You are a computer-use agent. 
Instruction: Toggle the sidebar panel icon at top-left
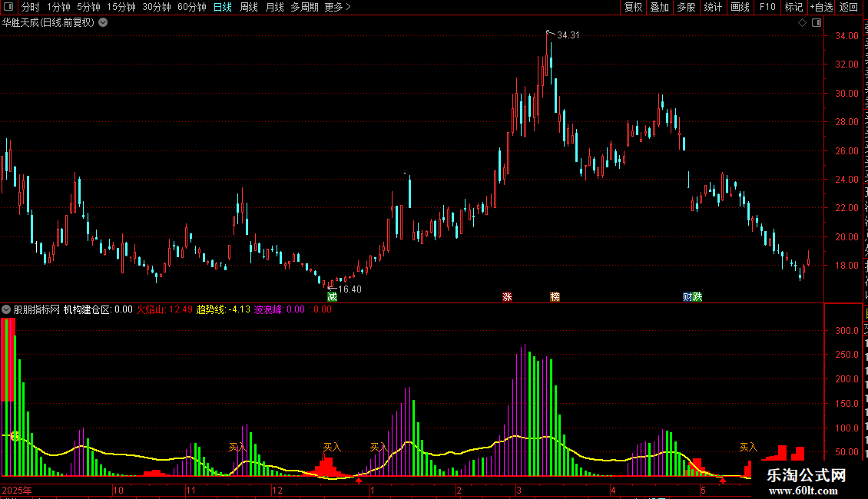8,7
